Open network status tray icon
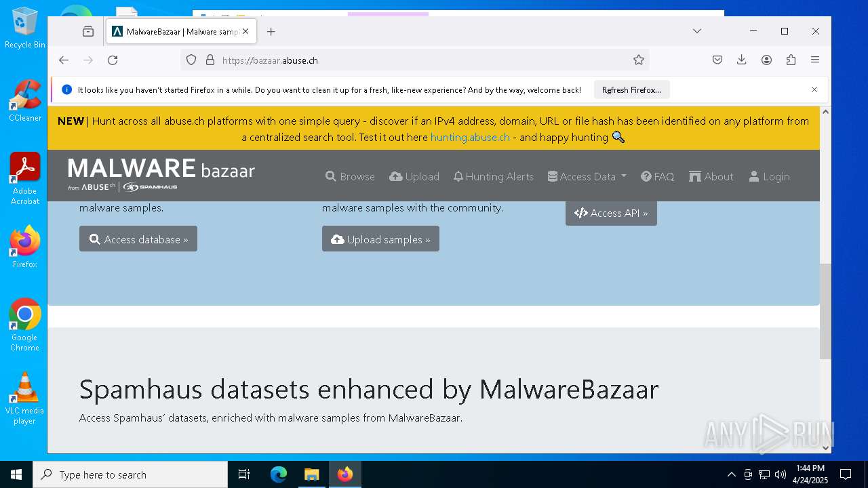 764,474
